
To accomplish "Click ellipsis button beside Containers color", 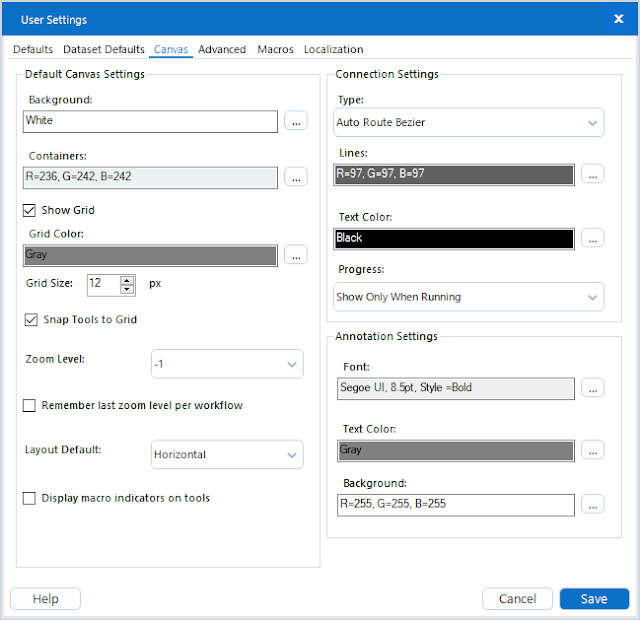I will coord(296,177).
